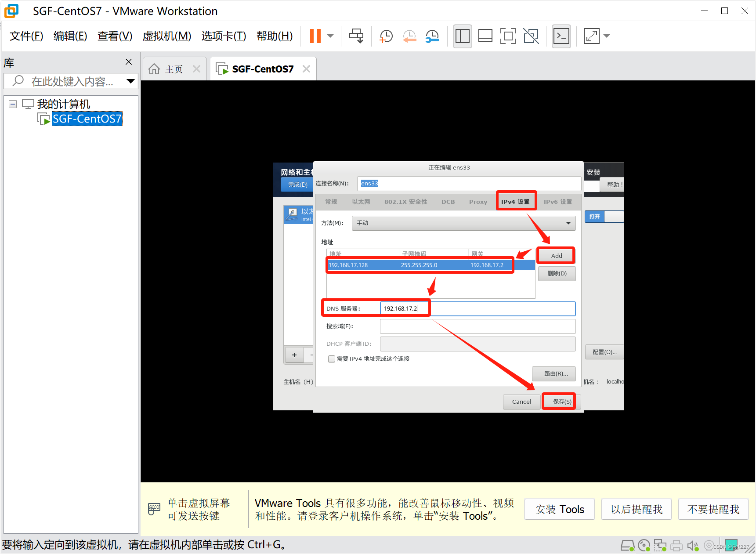Click the 完成(D) button in network window

297,185
